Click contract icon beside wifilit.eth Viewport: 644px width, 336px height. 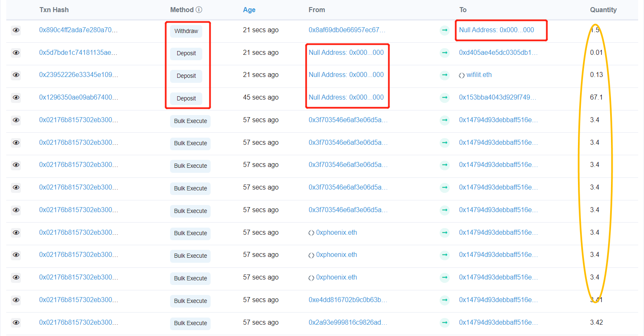(462, 75)
